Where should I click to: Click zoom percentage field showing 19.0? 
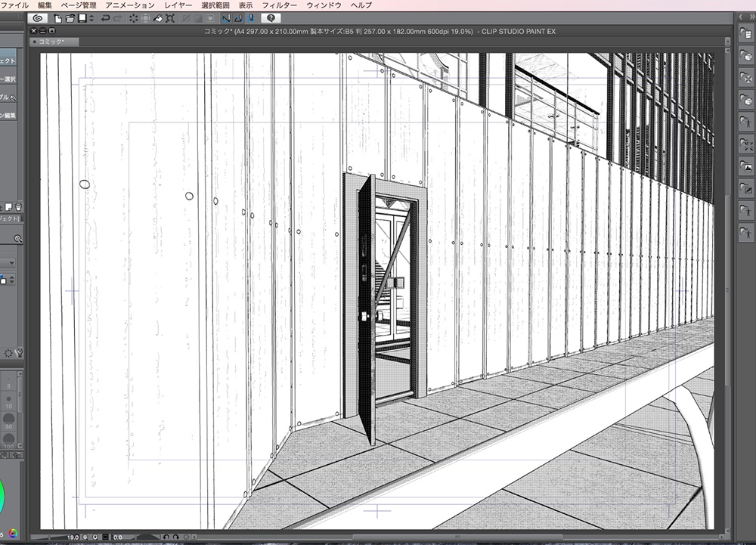pos(73,537)
